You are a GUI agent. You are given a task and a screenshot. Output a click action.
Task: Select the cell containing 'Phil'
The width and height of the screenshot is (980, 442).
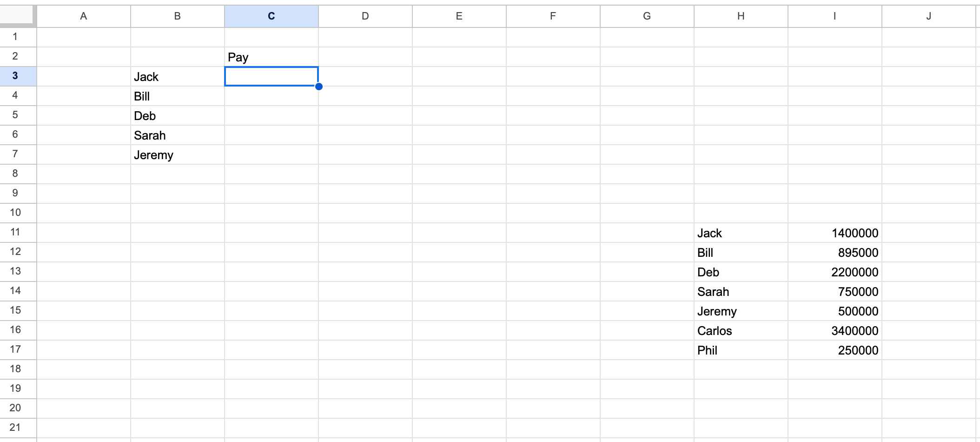point(741,350)
